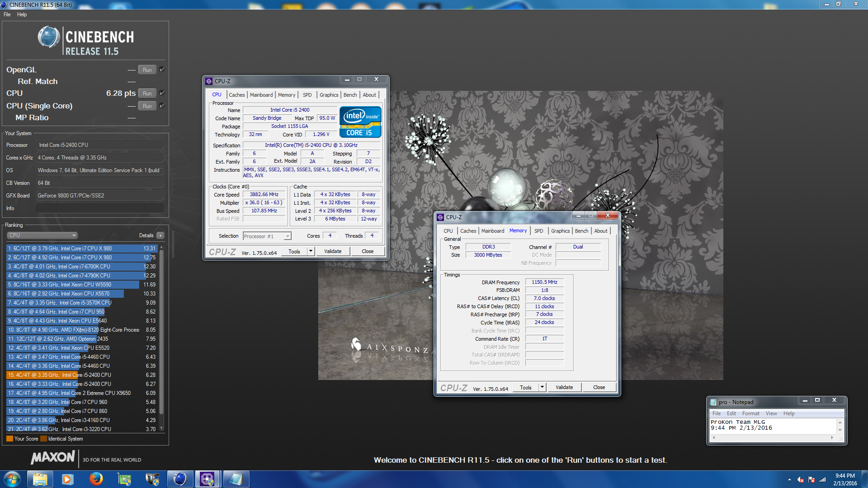
Task: Run the OpenGL benchmark
Action: (x=147, y=70)
